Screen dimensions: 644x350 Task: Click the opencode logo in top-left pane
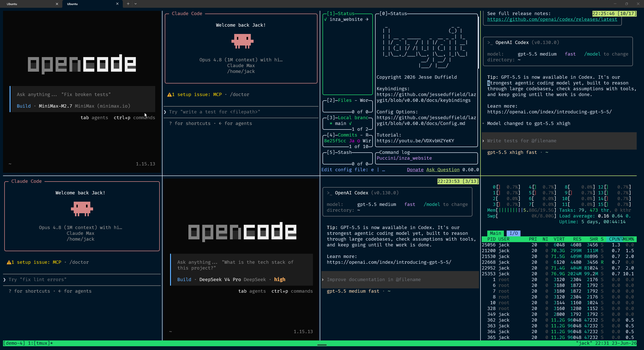click(x=82, y=64)
